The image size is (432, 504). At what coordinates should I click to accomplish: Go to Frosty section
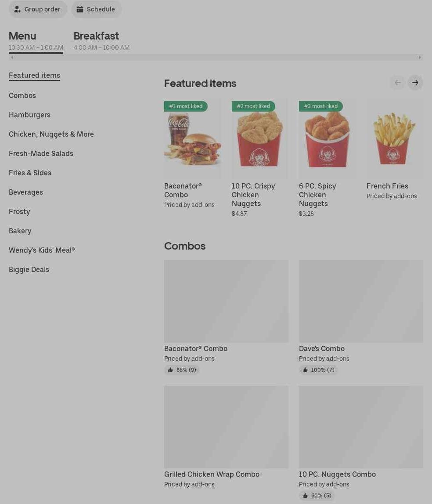(x=19, y=211)
